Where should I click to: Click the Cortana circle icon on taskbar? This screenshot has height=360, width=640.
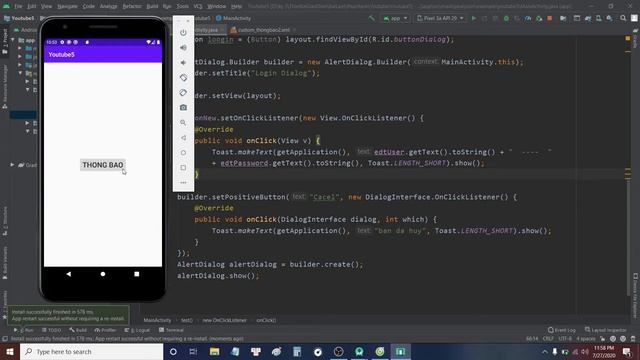point(173,351)
